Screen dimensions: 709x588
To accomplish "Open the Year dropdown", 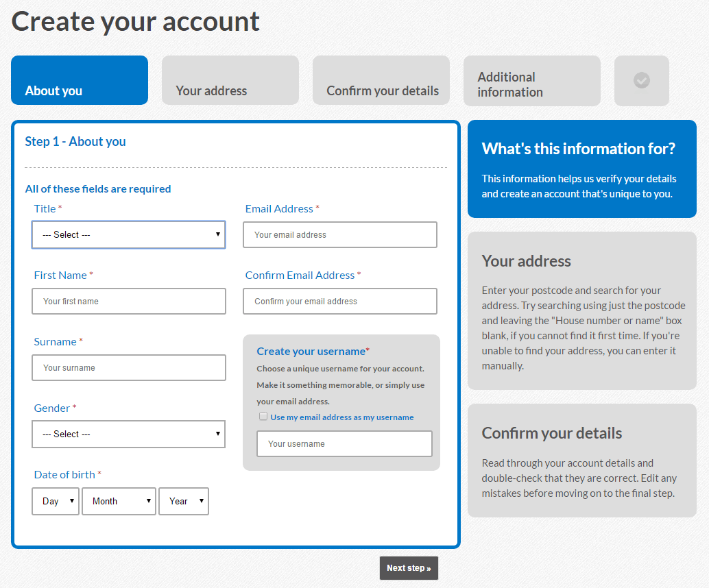I will pos(184,501).
